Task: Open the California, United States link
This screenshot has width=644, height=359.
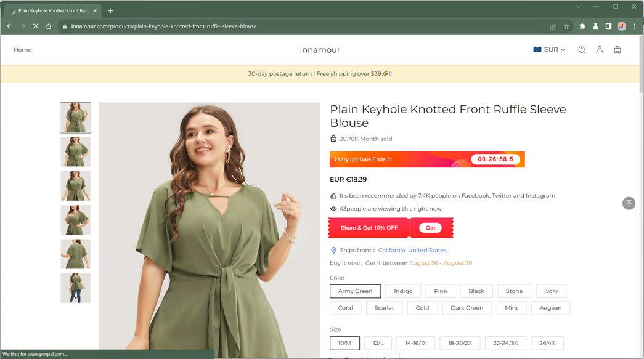Action: 412,251
